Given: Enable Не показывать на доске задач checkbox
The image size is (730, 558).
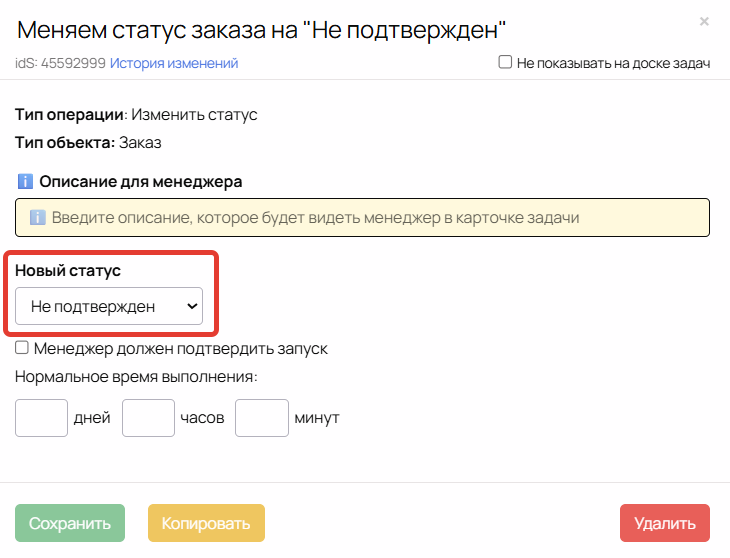Looking at the screenshot, I should 505,62.
